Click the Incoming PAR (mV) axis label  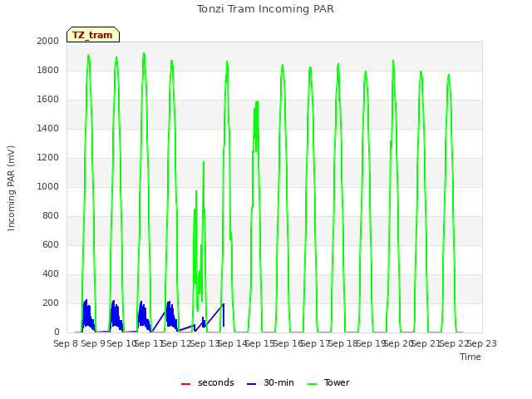click(11, 188)
